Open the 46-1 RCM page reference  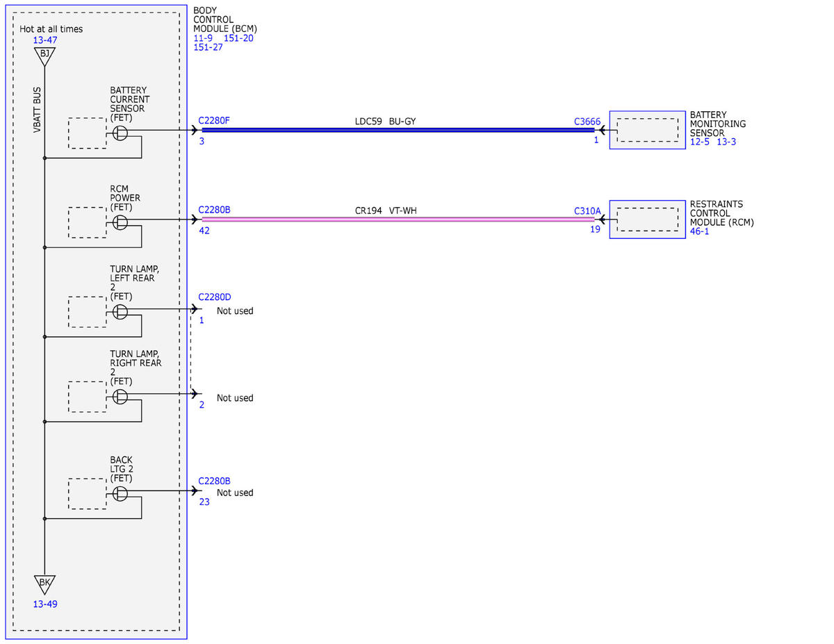click(x=700, y=231)
